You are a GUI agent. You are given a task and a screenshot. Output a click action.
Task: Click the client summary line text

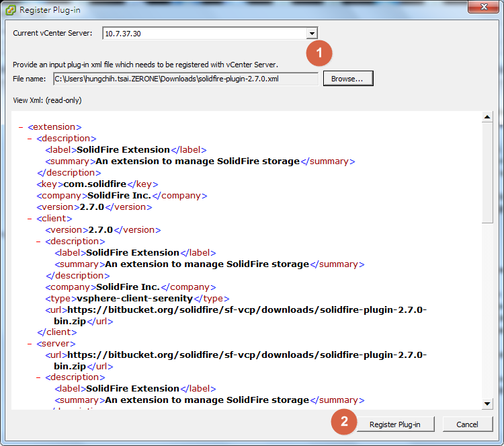[207, 264]
